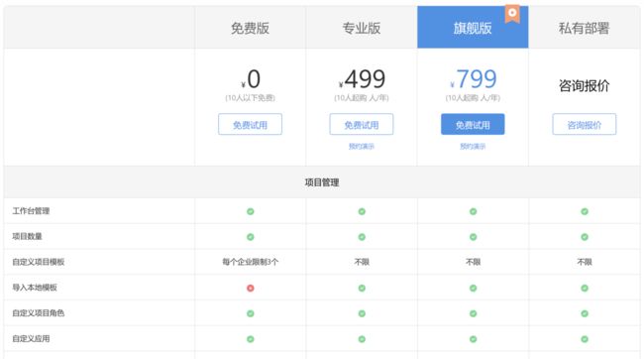This screenshot has width=644, height=359.
Task: Select the highlighted 旗舰版 column header
Action: [x=473, y=28]
